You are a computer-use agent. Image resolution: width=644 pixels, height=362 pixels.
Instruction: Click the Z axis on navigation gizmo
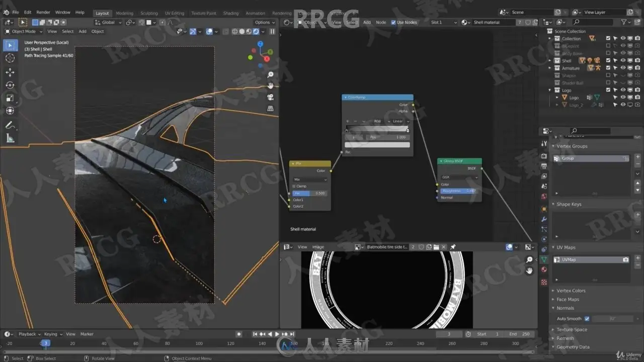click(260, 44)
